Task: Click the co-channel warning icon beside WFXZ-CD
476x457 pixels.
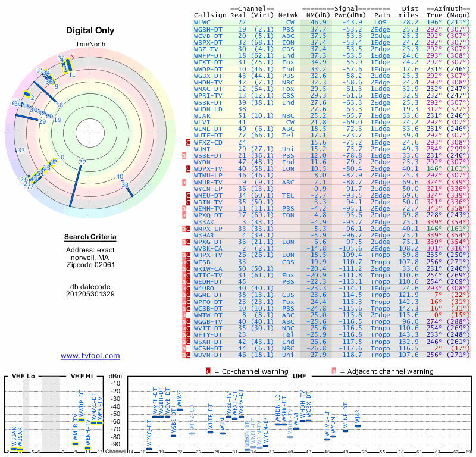Action: pyautogui.click(x=188, y=142)
